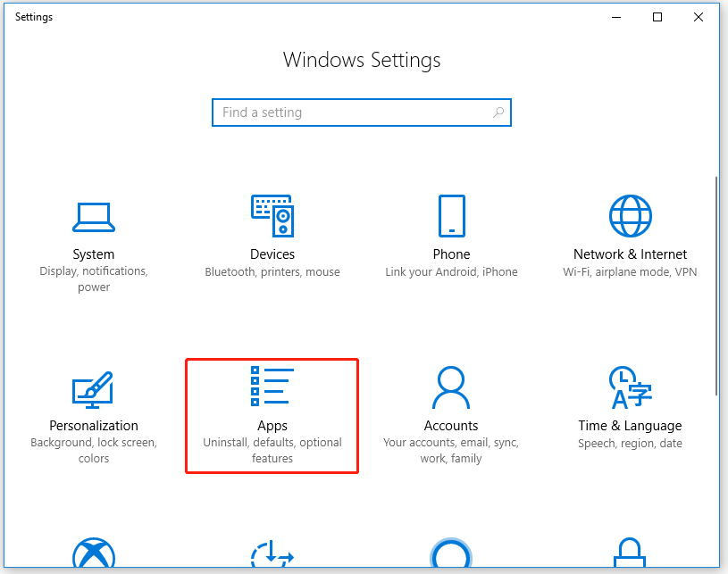The height and width of the screenshot is (574, 728).
Task: Select the Accounts icon
Action: 451,386
